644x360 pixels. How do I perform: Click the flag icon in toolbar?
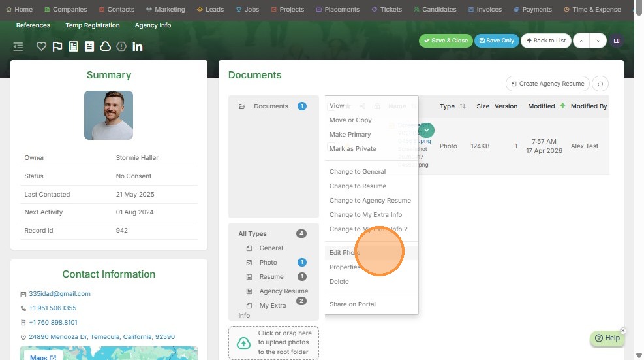[57, 46]
